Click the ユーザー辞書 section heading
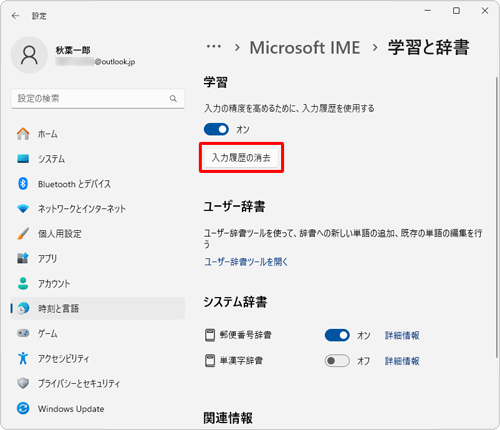 point(234,206)
